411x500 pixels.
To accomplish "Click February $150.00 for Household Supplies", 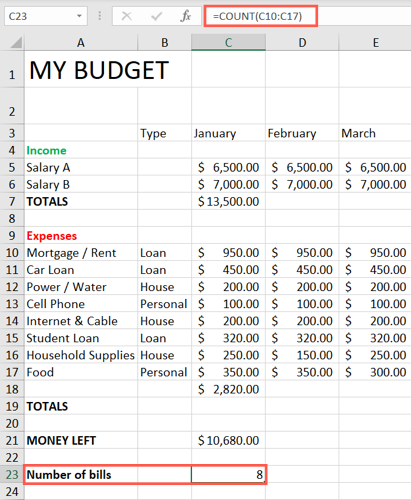I will [x=302, y=355].
